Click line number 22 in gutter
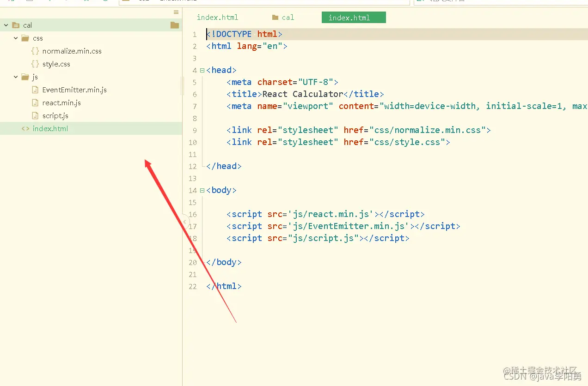Image resolution: width=588 pixels, height=386 pixels. pyautogui.click(x=193, y=286)
